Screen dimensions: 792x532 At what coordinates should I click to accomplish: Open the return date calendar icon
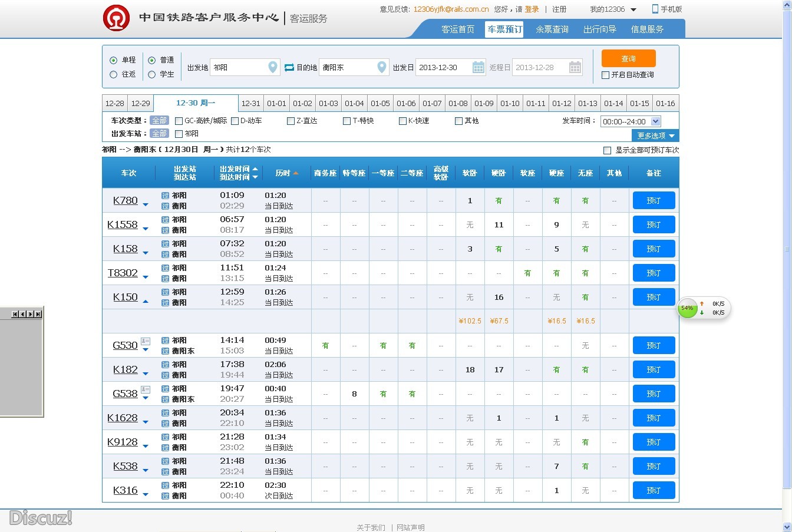coord(575,67)
